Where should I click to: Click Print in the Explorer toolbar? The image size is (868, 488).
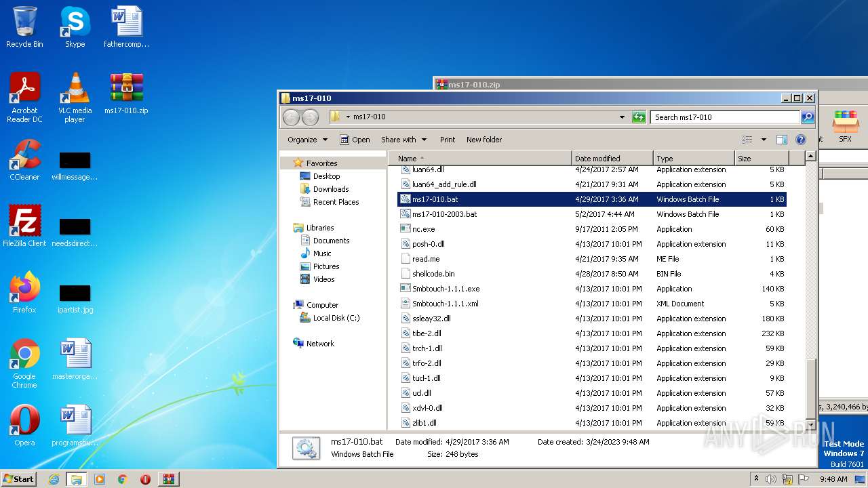tap(448, 140)
